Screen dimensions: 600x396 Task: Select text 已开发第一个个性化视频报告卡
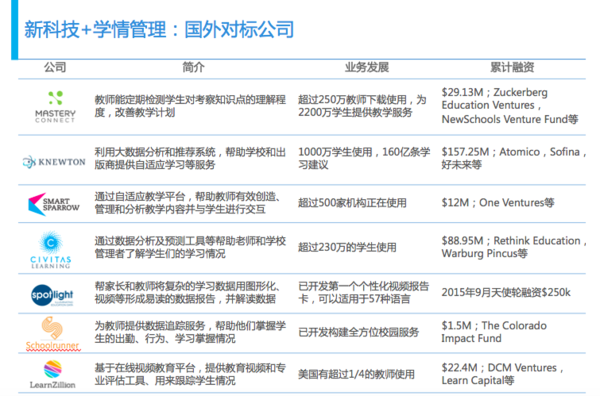click(x=364, y=292)
